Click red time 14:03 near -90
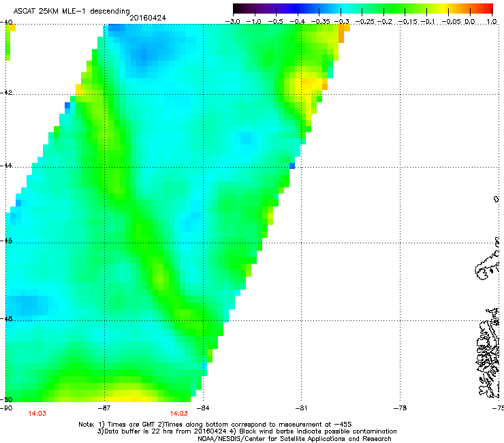Screen dimensions: 504x443 [37, 414]
